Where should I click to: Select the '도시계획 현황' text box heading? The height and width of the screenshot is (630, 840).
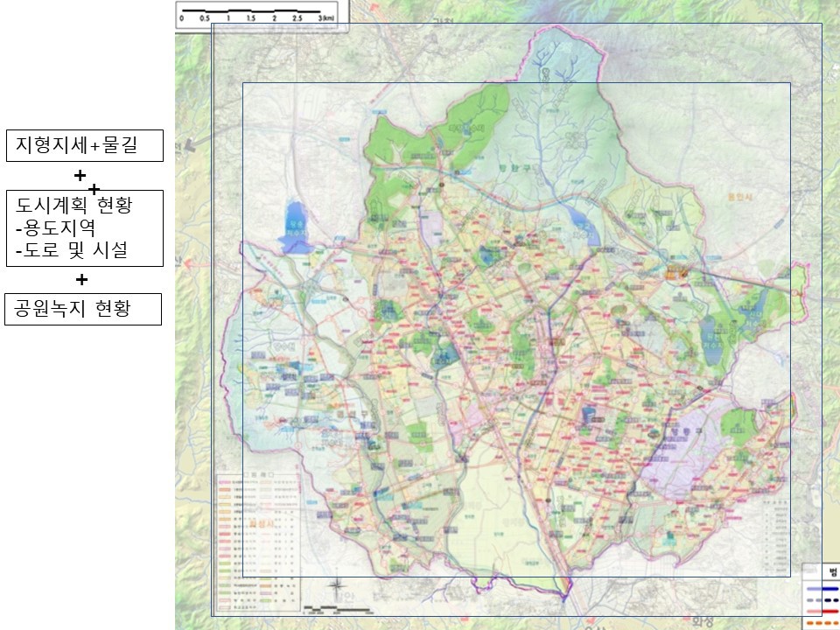click(73, 205)
